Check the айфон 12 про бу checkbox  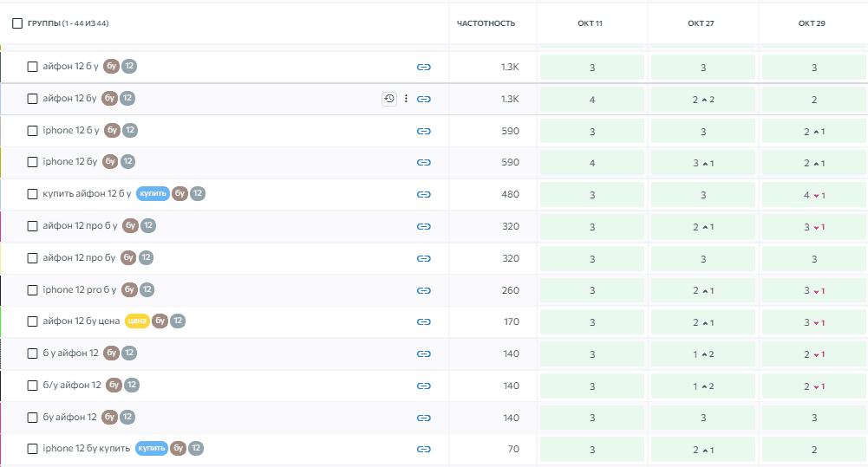33,258
